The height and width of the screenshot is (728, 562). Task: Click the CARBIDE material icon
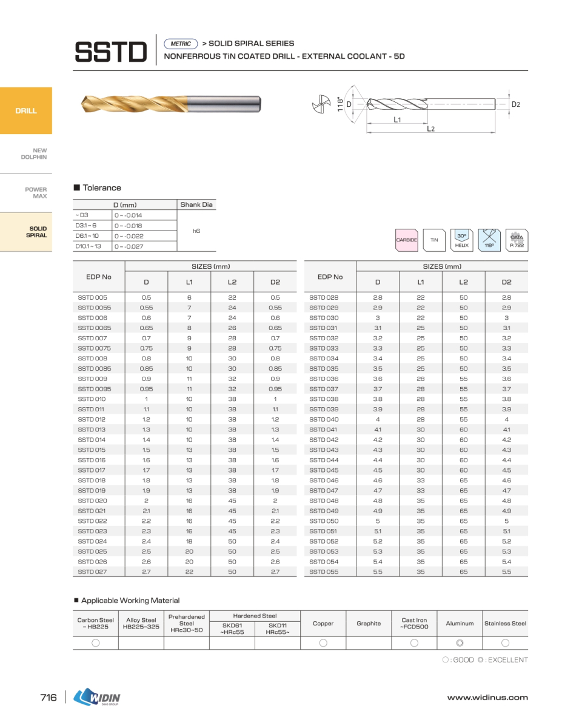click(x=406, y=240)
